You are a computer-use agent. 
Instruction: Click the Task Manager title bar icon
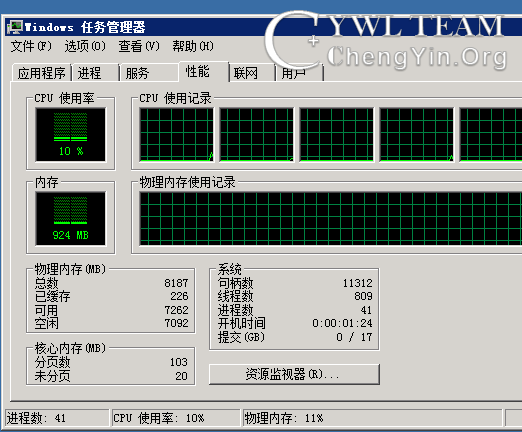pyautogui.click(x=15, y=27)
